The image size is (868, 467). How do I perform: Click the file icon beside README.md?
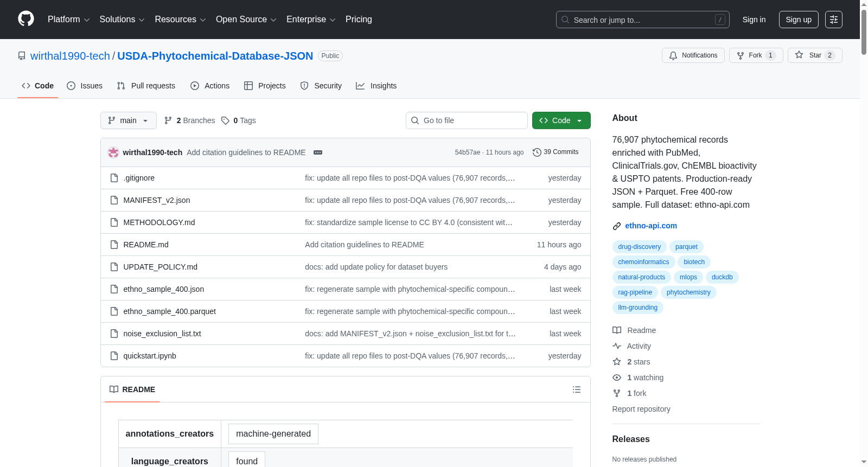(114, 245)
